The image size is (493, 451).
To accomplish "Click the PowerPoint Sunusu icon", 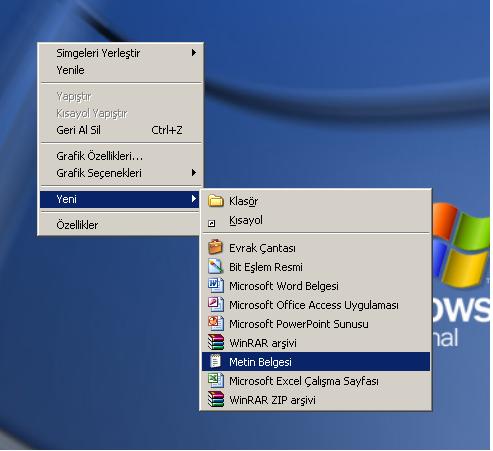I will [215, 323].
